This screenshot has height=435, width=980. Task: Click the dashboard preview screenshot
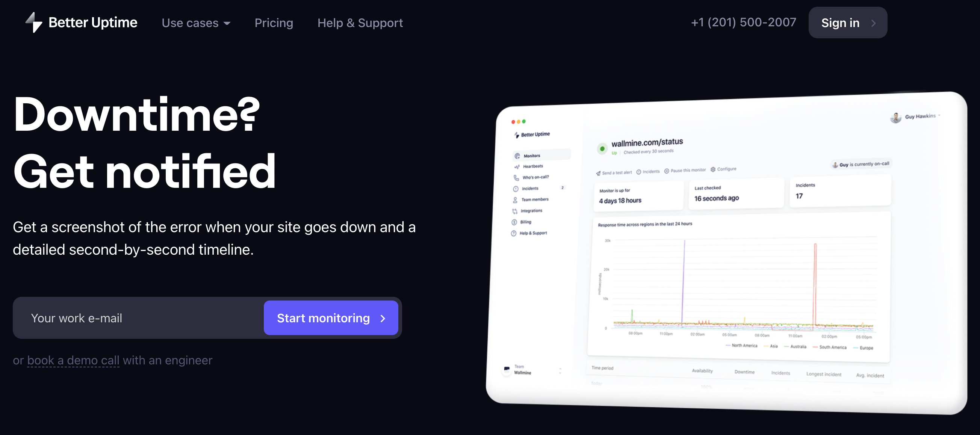[726, 253]
